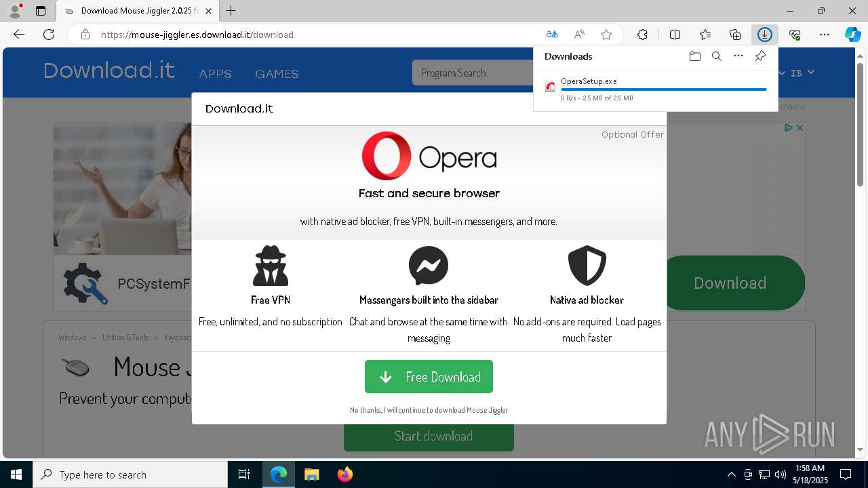The width and height of the screenshot is (868, 488).
Task: Launch File Explorer from taskbar
Action: [x=311, y=474]
